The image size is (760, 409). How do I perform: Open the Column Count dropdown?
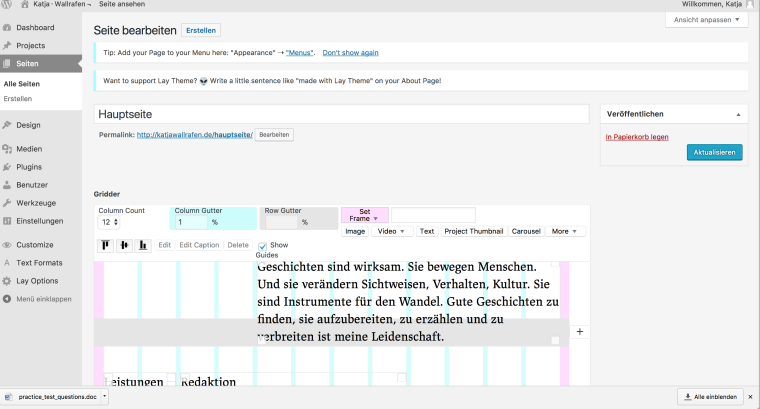[x=109, y=221]
